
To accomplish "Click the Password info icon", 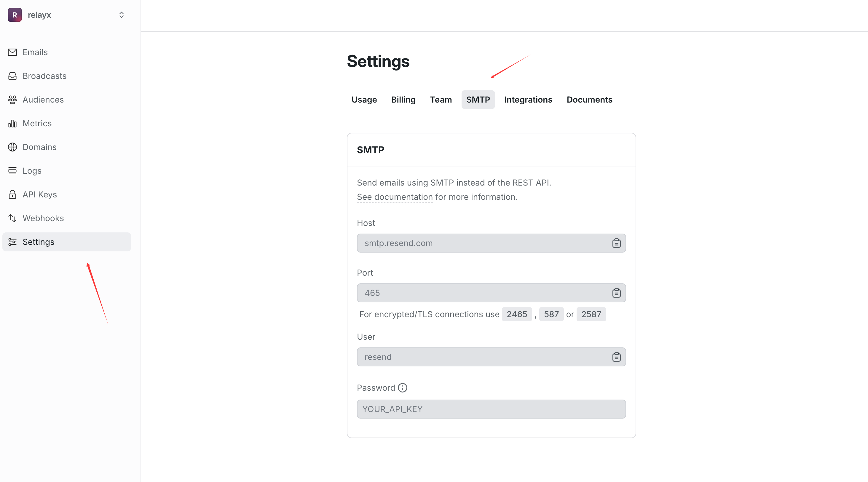I will click(402, 388).
